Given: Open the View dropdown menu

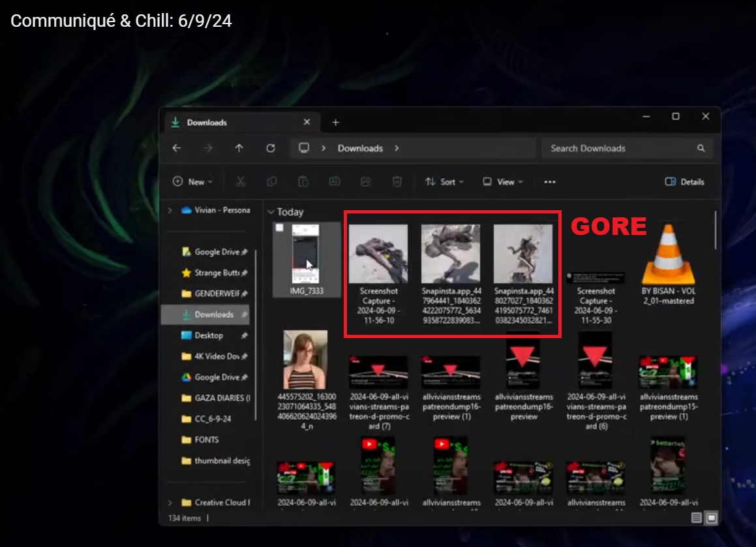Looking at the screenshot, I should click(x=501, y=182).
